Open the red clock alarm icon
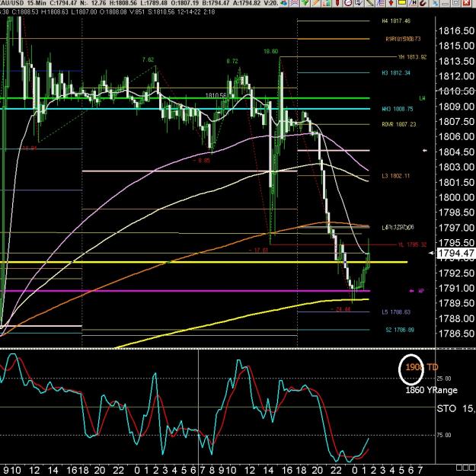 point(348,3)
